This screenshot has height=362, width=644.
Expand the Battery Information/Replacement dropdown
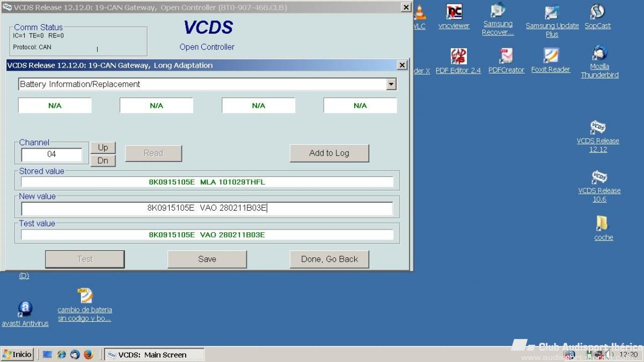tap(391, 84)
